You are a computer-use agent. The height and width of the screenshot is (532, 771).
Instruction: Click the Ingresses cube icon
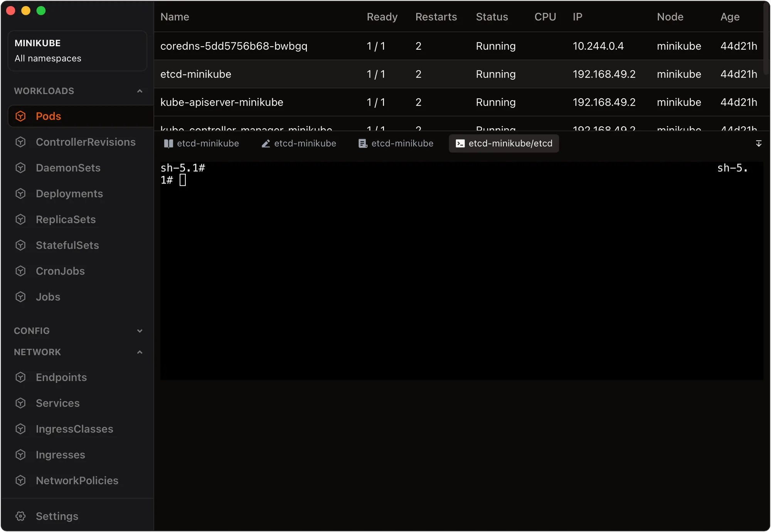click(x=20, y=455)
